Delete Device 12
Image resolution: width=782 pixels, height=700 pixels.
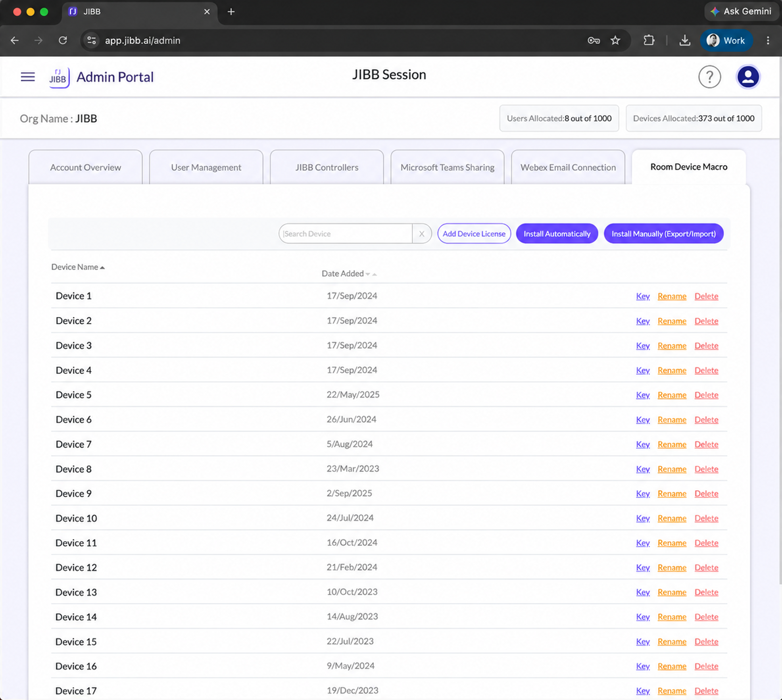707,567
